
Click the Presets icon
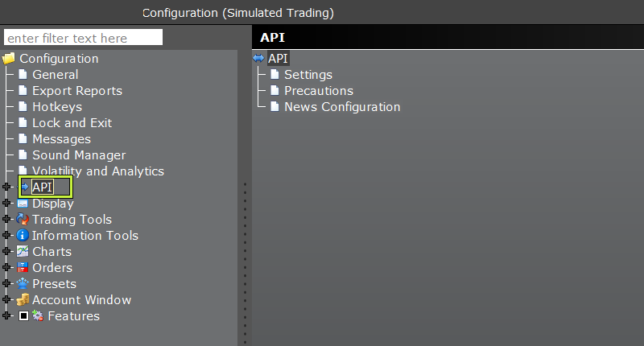tap(23, 283)
